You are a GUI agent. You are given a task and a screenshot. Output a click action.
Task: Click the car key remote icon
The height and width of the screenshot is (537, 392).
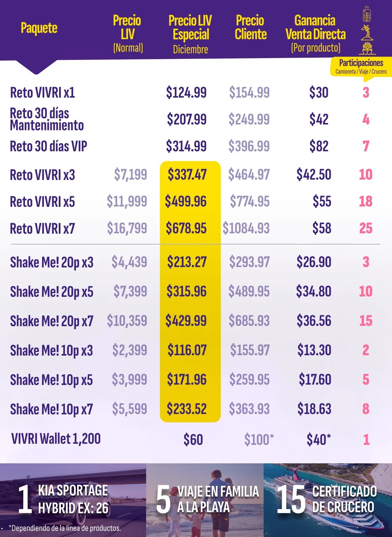click(367, 14)
